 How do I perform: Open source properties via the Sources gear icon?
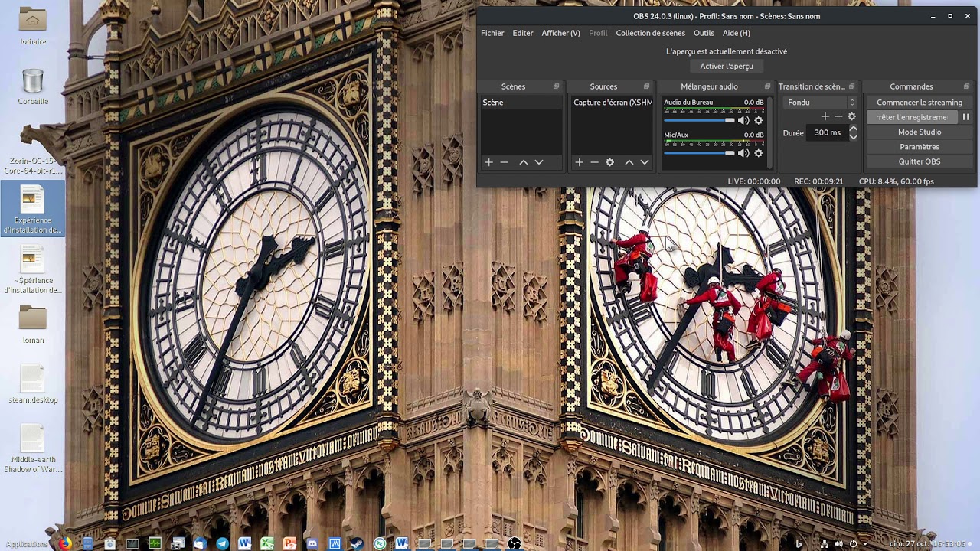tap(610, 162)
